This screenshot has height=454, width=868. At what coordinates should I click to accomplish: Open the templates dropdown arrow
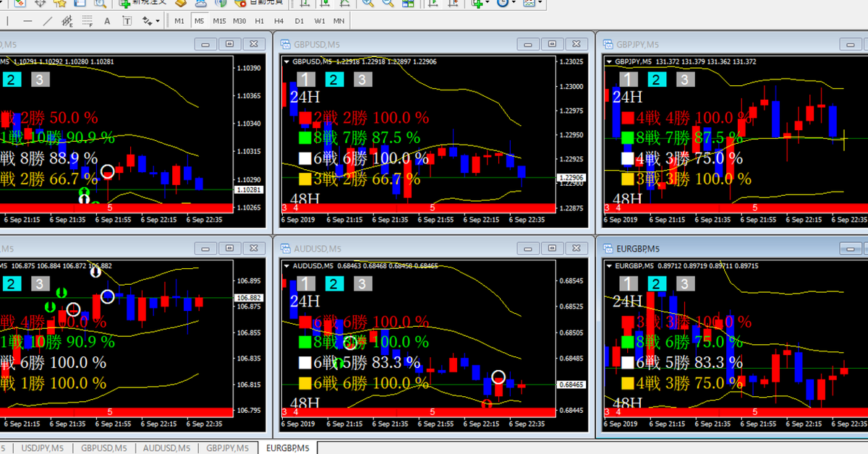pos(540,3)
